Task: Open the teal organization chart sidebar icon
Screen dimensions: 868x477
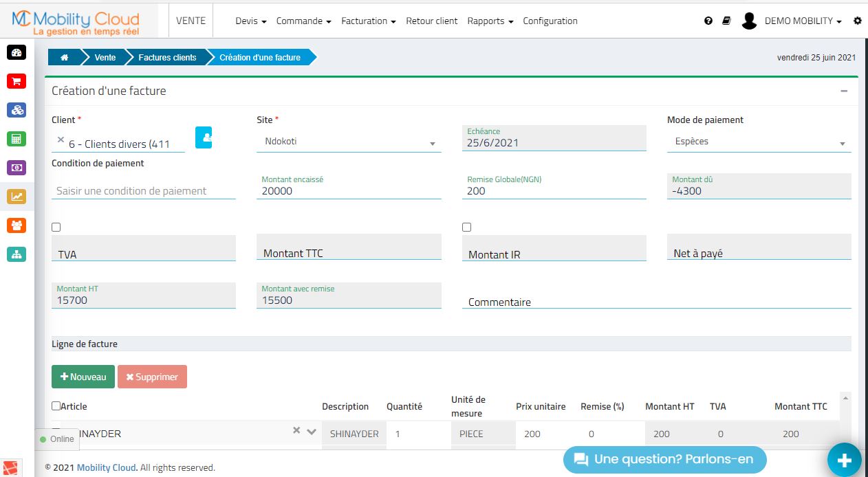Action: (17, 254)
